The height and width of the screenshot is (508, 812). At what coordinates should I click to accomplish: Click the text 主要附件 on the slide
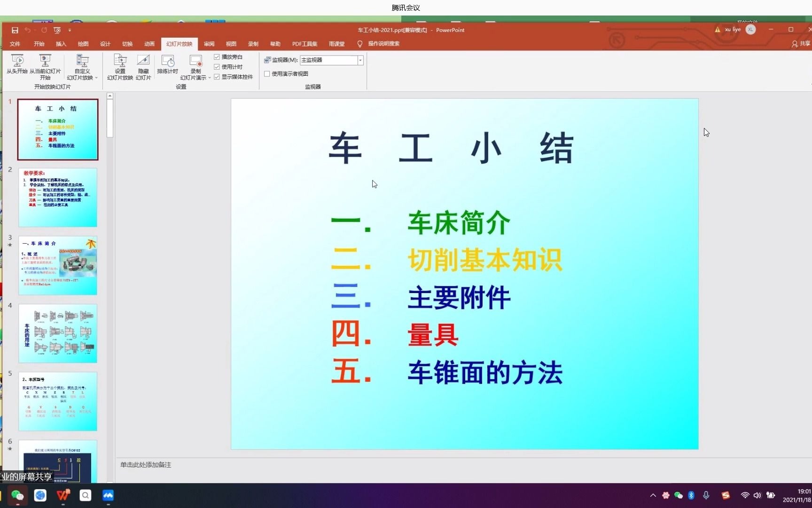(x=459, y=298)
